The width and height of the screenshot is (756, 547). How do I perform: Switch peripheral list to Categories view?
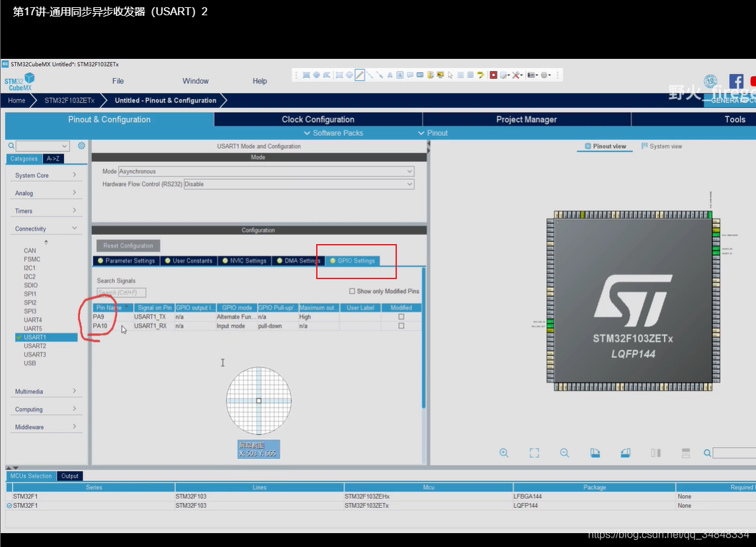click(24, 159)
